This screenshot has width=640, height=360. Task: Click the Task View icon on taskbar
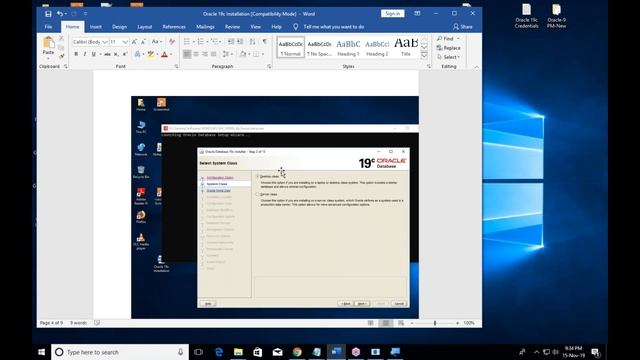198,352
